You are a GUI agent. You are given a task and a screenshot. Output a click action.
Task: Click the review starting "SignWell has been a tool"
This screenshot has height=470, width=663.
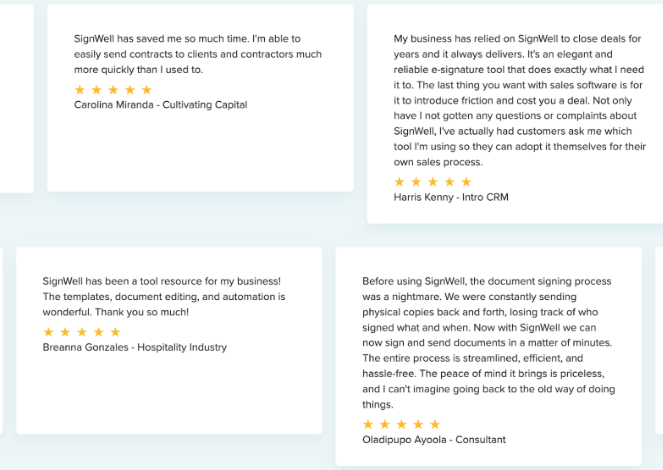[x=164, y=296]
